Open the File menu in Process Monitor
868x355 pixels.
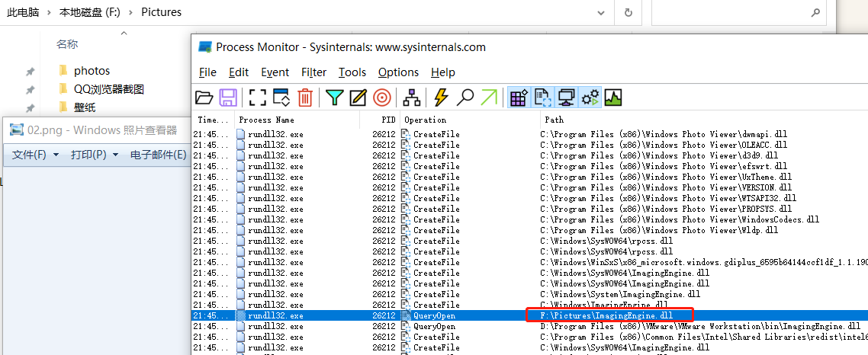(207, 72)
